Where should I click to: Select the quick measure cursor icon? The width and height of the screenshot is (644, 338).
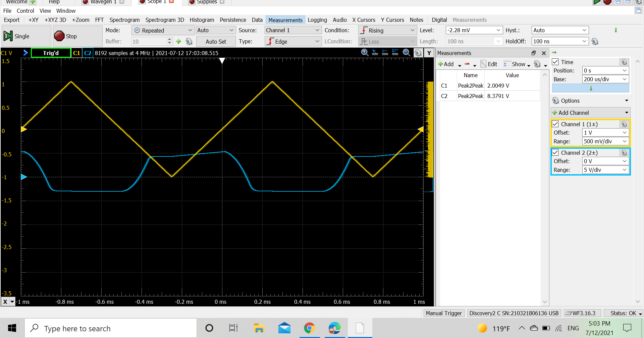[x=375, y=53]
